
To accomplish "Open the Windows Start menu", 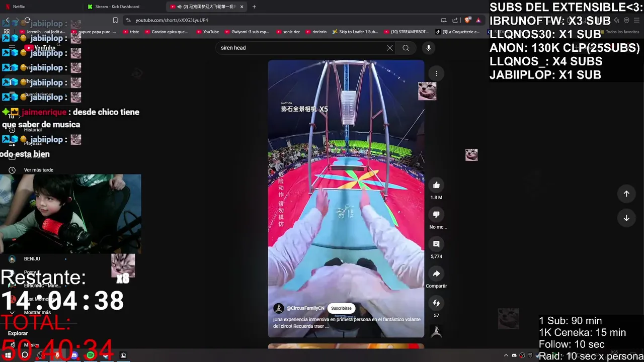I will pyautogui.click(x=8, y=355).
